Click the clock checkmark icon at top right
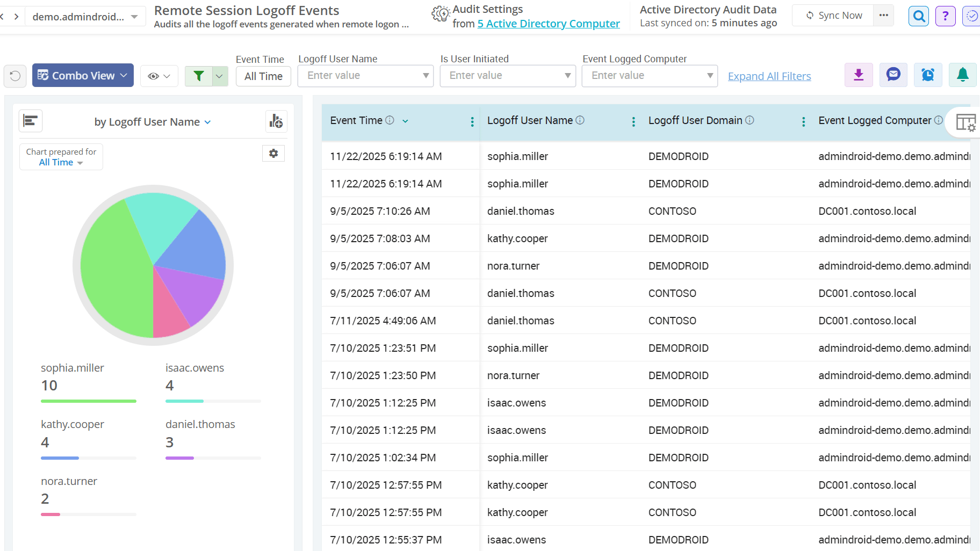Screen dimensions: 980x551 tap(972, 16)
